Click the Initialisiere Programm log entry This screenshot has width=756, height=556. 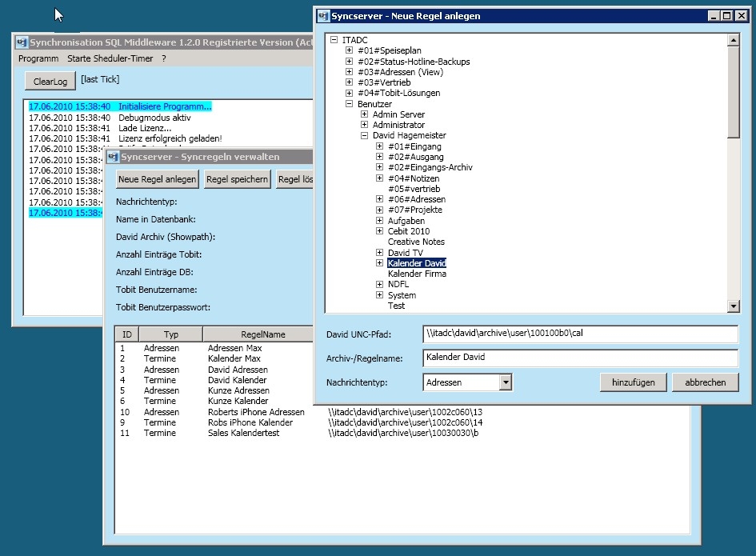pos(120,106)
